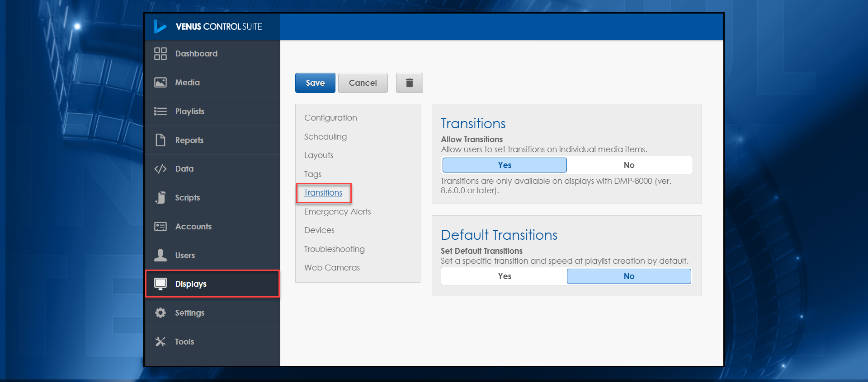
Task: Set Default Transitions to Yes
Action: tap(505, 276)
